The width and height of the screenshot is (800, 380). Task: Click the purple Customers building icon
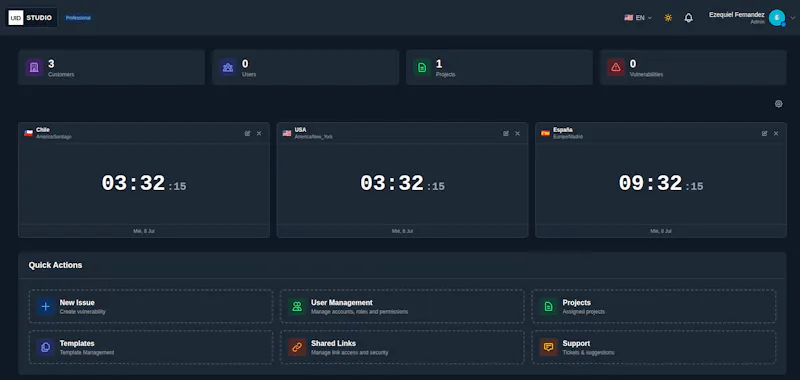coord(34,67)
